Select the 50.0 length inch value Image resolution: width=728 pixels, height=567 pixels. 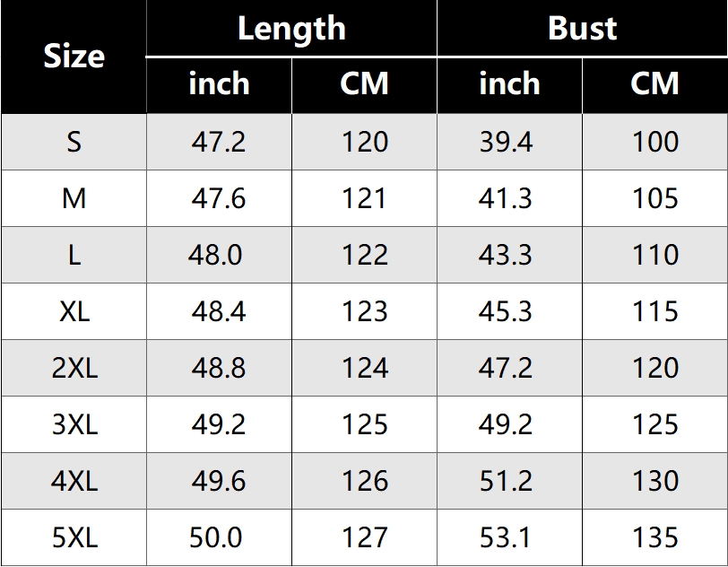coord(216,537)
